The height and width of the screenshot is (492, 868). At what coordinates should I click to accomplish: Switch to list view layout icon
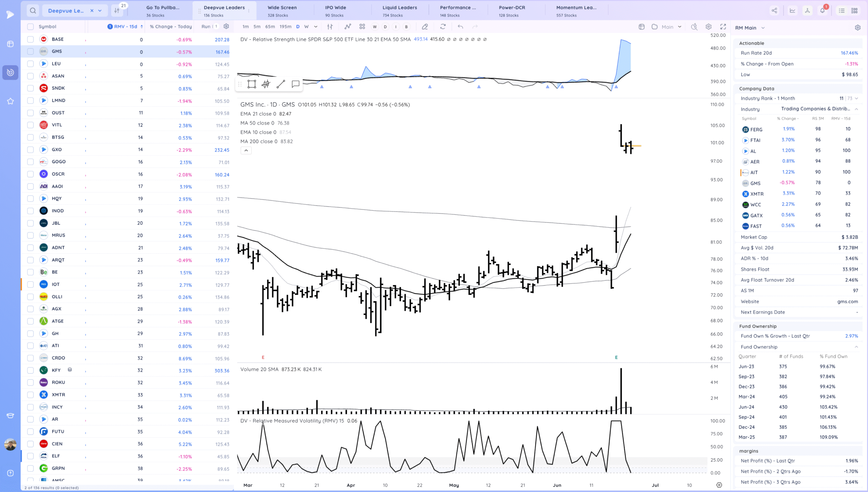pos(842,11)
